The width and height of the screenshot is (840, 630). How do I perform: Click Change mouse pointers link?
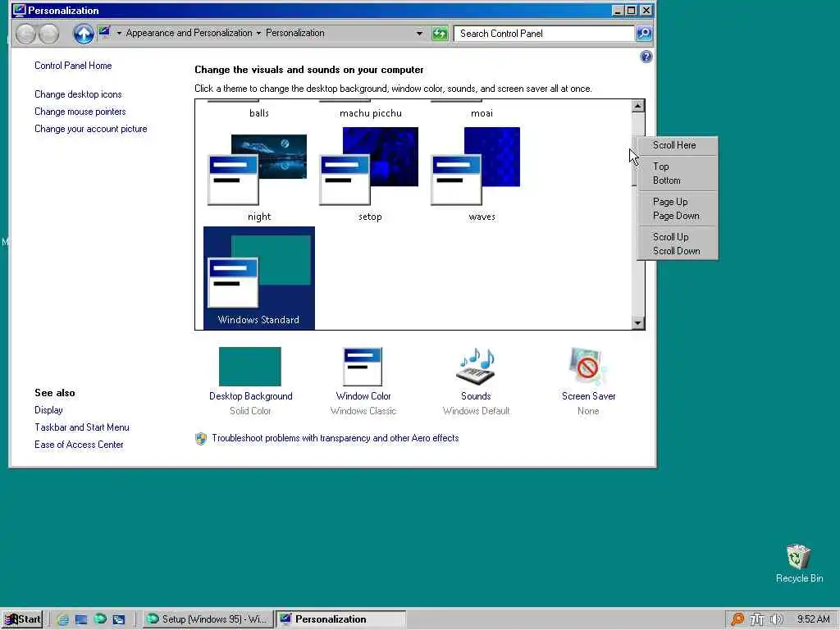click(x=80, y=112)
